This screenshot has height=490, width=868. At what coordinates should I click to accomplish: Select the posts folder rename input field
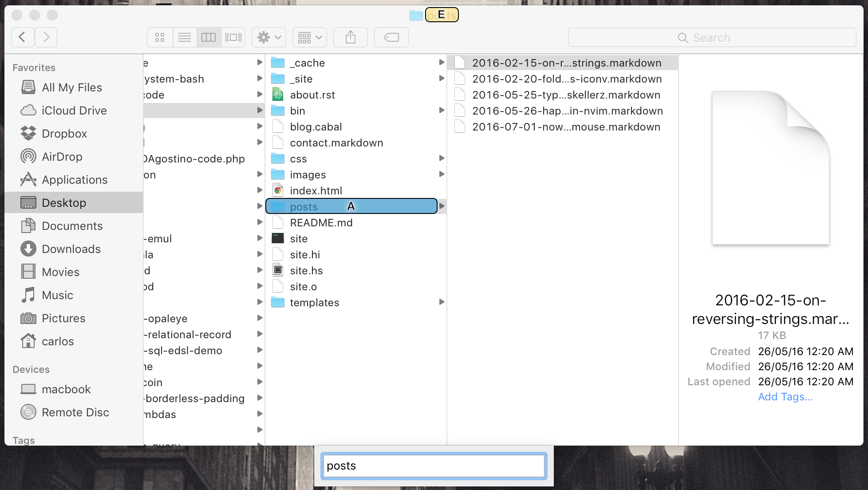[x=434, y=466]
